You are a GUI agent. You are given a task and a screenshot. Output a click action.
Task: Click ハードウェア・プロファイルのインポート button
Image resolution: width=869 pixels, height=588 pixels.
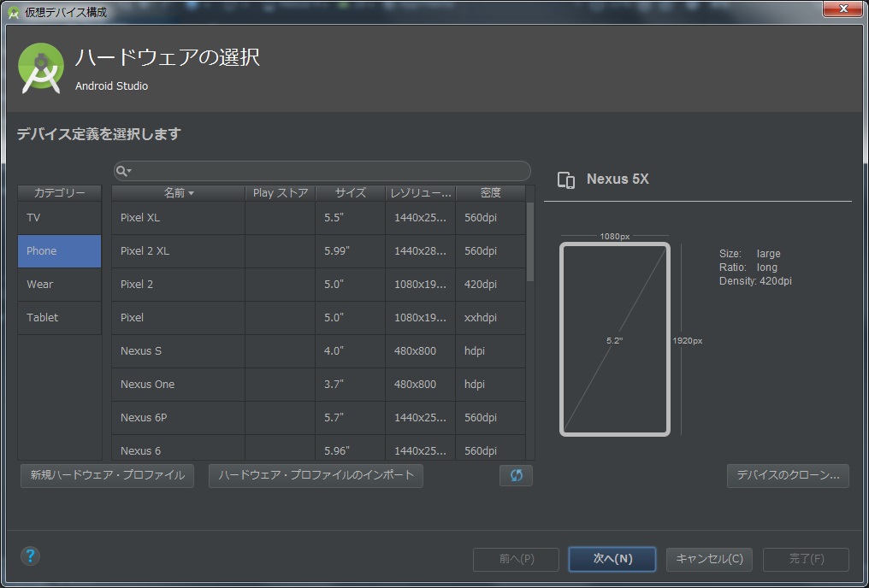tap(316, 475)
